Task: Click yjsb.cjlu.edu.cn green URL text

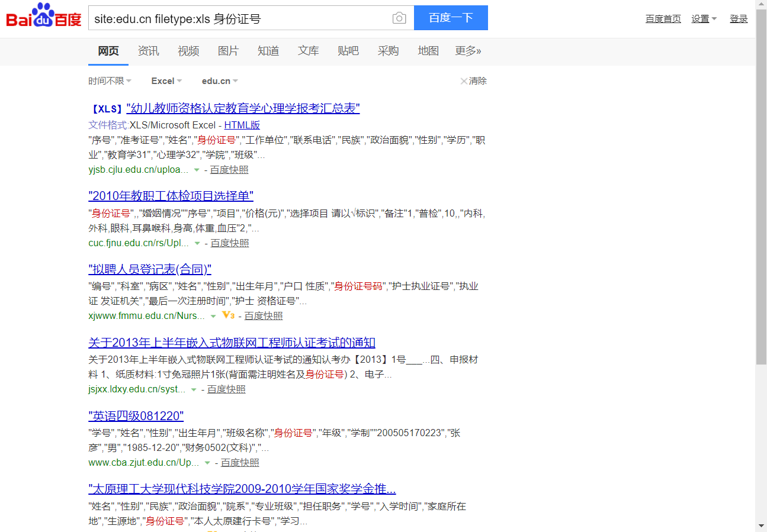Action: 139,170
